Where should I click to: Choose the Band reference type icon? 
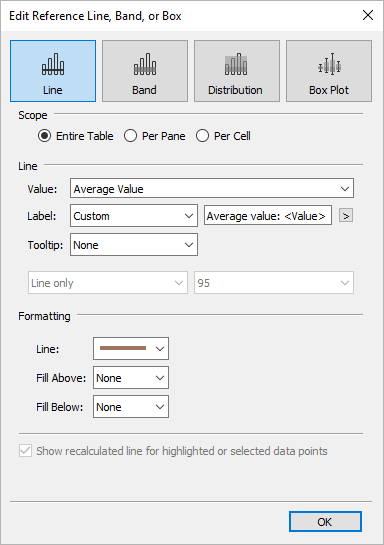click(145, 71)
